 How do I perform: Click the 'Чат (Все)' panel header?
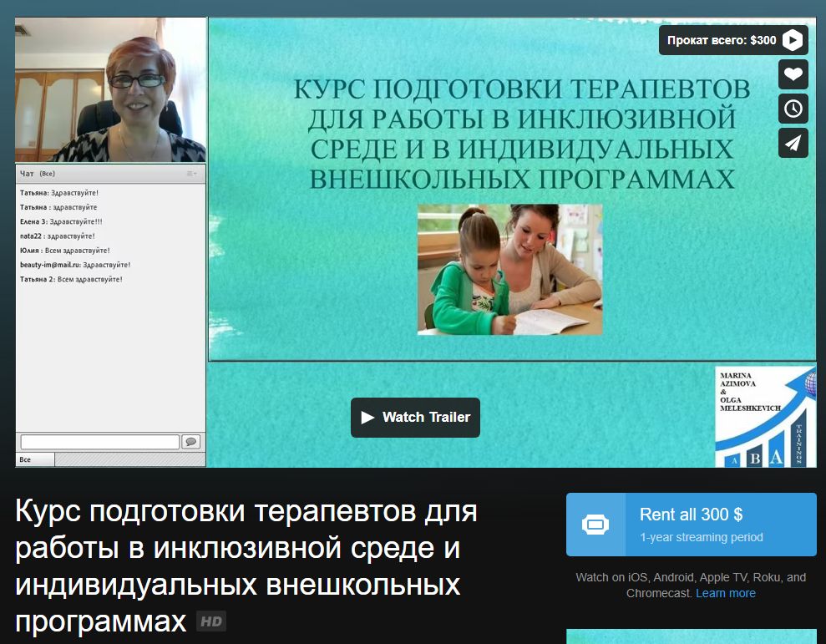pos(38,174)
